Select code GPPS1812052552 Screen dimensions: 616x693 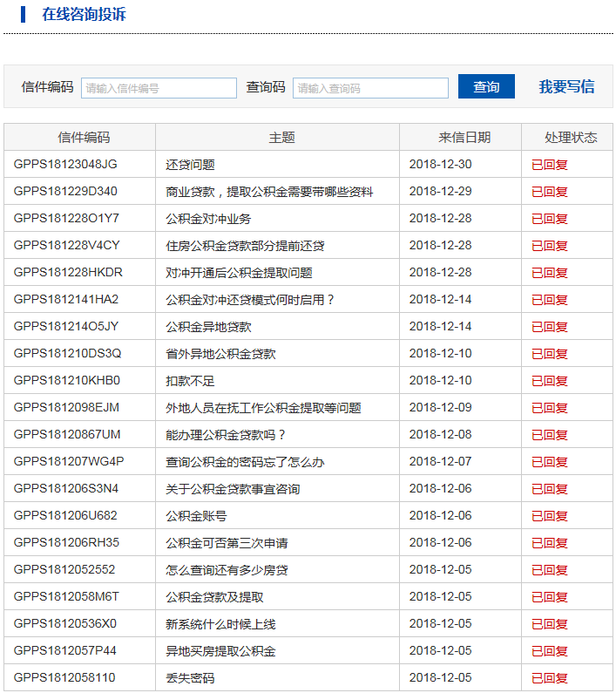pyautogui.click(x=64, y=569)
